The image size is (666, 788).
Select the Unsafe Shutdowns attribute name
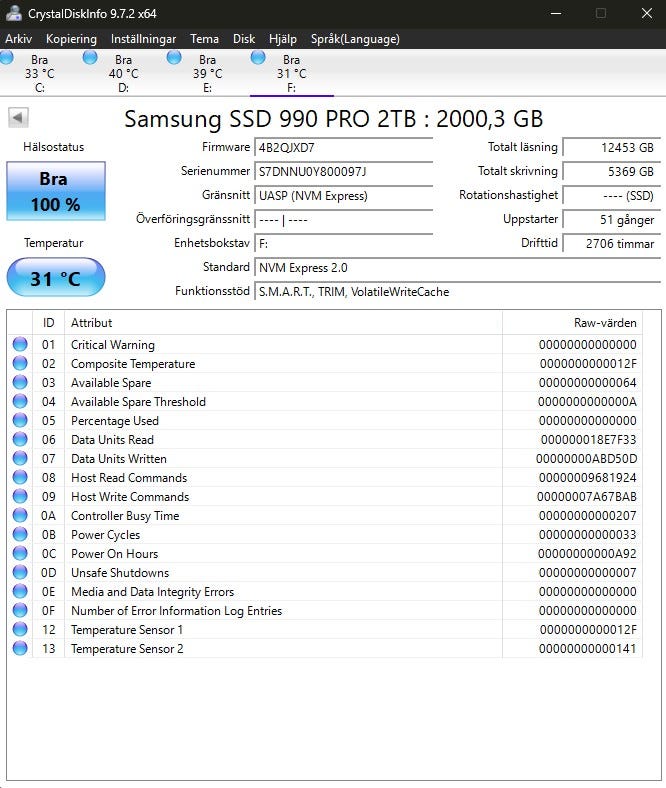[x=120, y=572]
